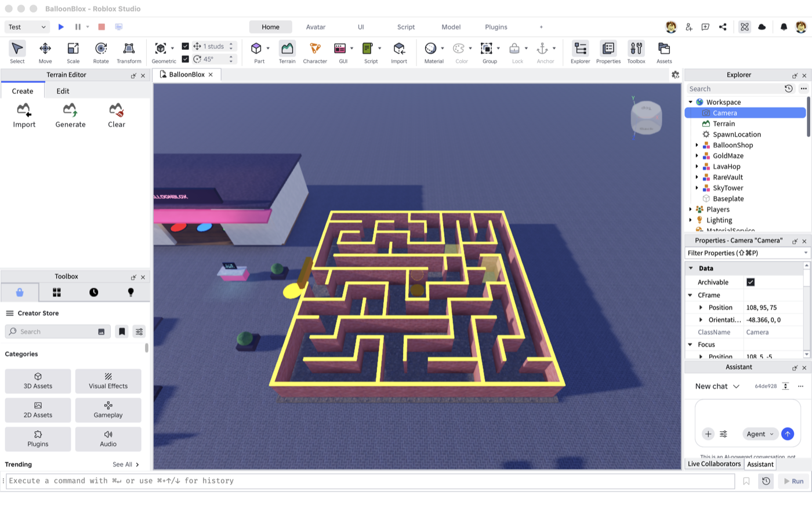812x509 pixels.
Task: Expand the Lighting service
Action: (x=690, y=220)
